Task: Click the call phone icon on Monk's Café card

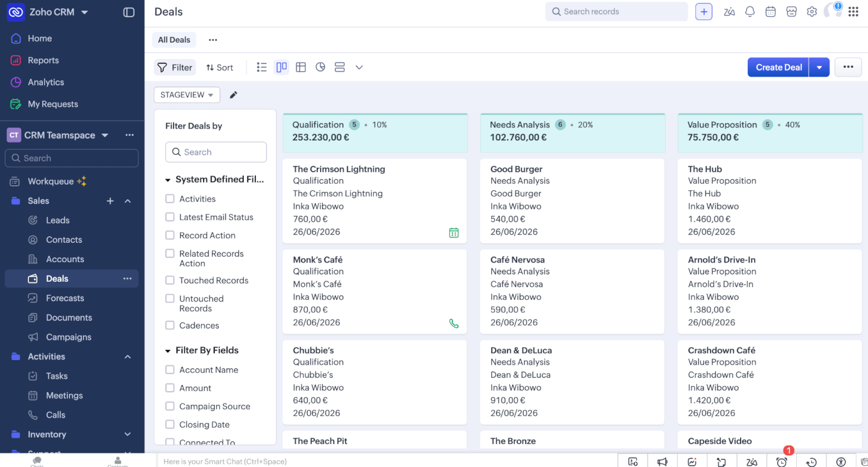Action: tap(454, 323)
